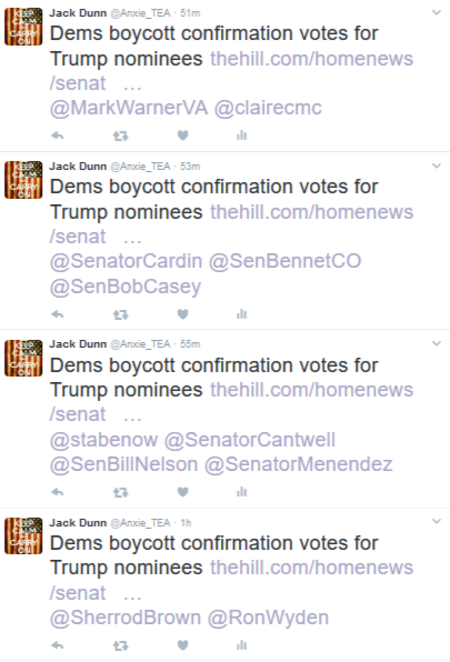
Task: Like the tweet mentioning @SenatorCardin
Action: point(183,314)
